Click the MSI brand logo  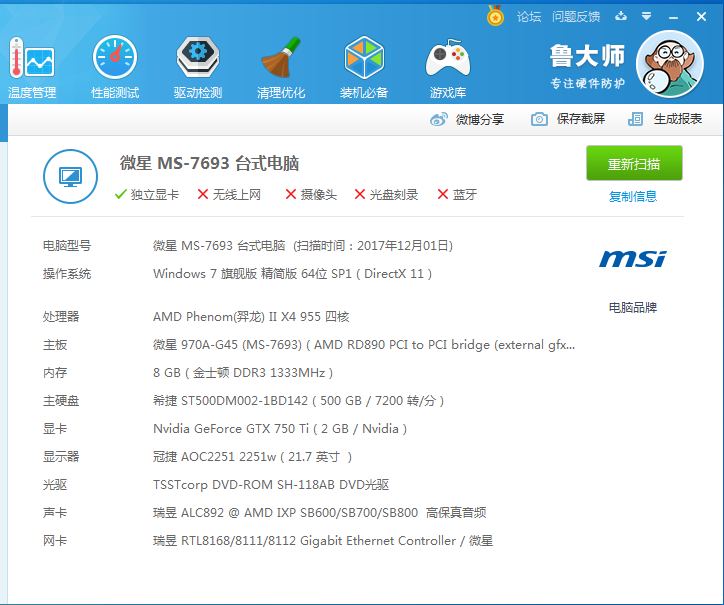633,259
